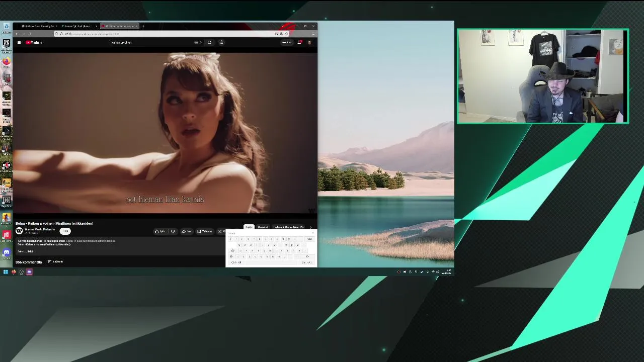Click the video player to pause
Screen dimensions: 644x362
165,132
